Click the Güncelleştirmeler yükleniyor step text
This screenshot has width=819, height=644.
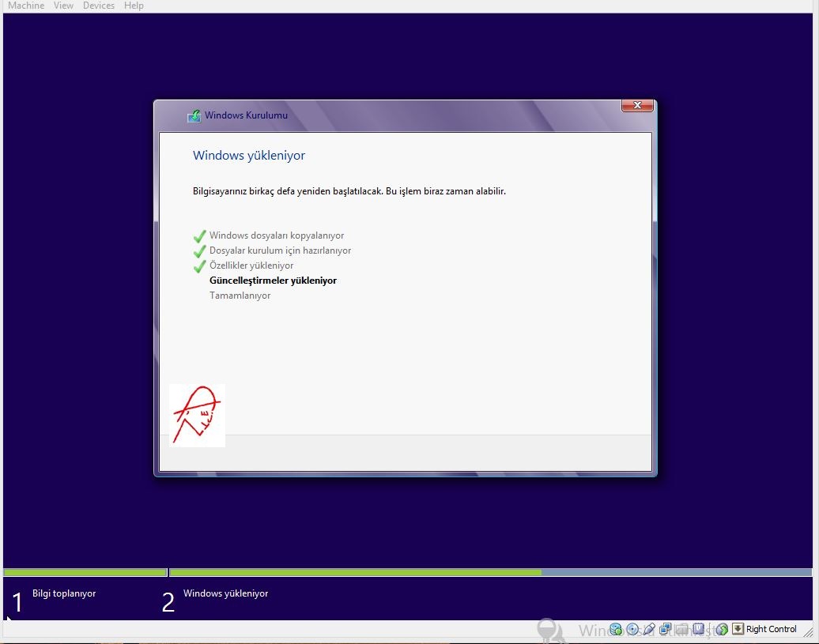(274, 281)
